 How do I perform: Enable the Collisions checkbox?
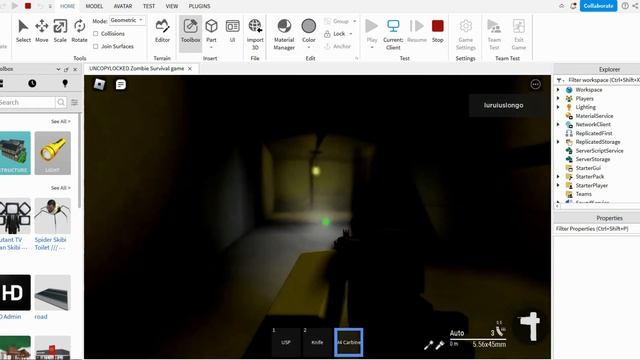click(96, 33)
